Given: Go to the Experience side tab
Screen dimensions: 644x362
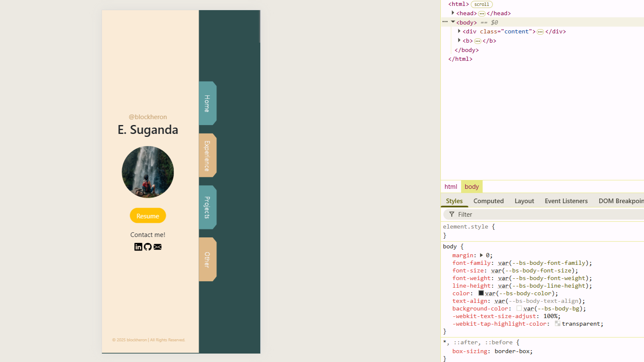Looking at the screenshot, I should [x=207, y=155].
